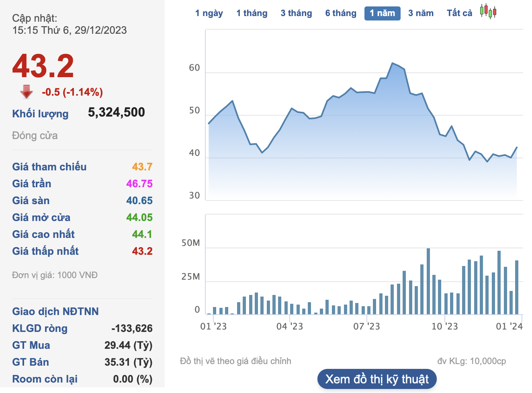Click the remaining room value 0.00 (%)
532x393 pixels.
133,379
